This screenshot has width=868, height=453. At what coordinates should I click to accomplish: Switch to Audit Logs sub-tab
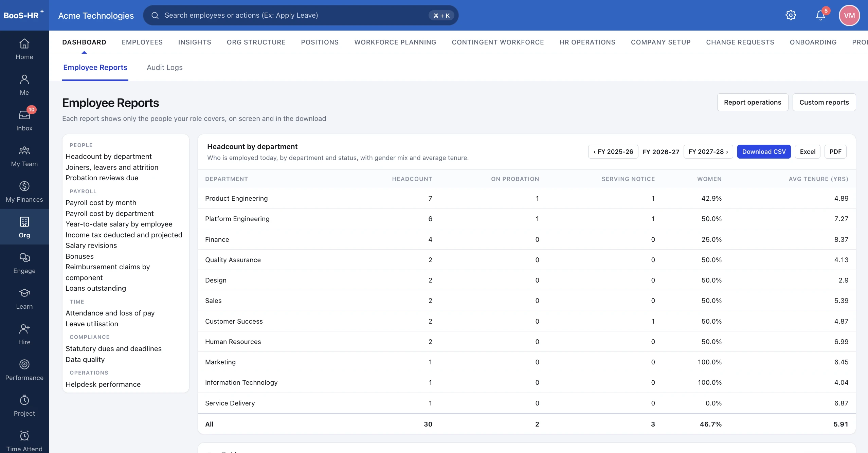point(165,67)
